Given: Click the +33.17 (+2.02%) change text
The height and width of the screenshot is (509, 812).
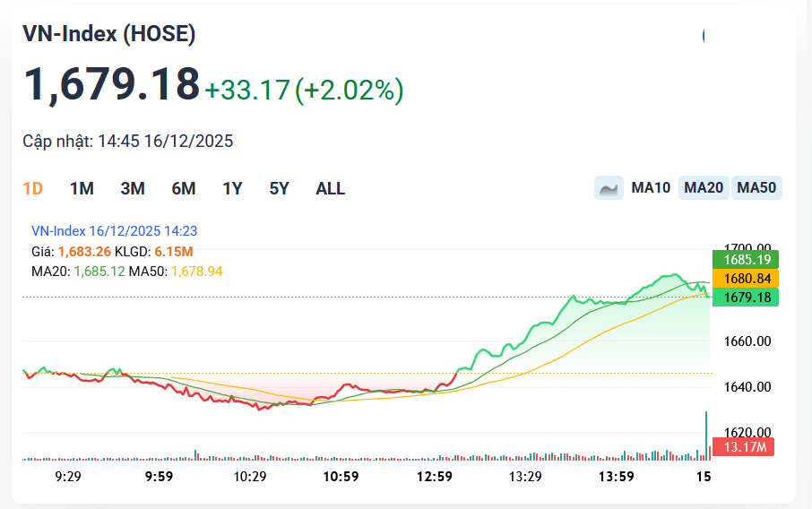Looking at the screenshot, I should tap(304, 90).
